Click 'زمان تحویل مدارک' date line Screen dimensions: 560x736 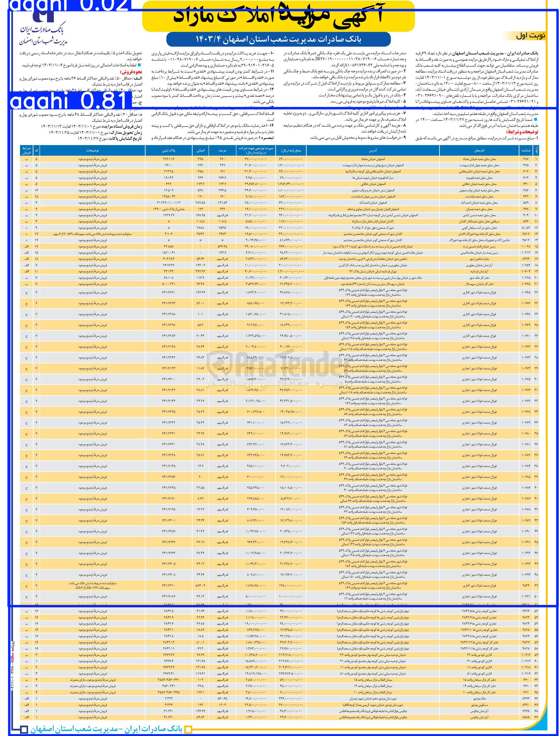point(95,132)
